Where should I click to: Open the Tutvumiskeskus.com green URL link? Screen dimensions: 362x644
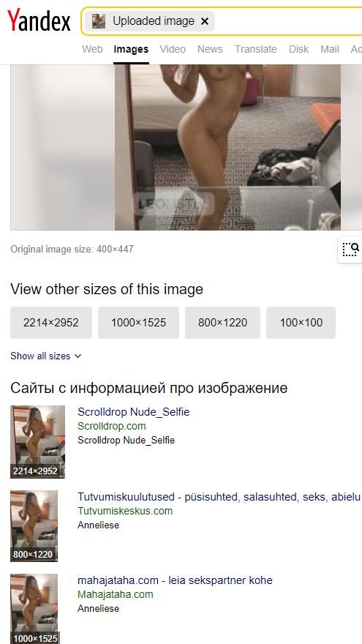(x=125, y=511)
